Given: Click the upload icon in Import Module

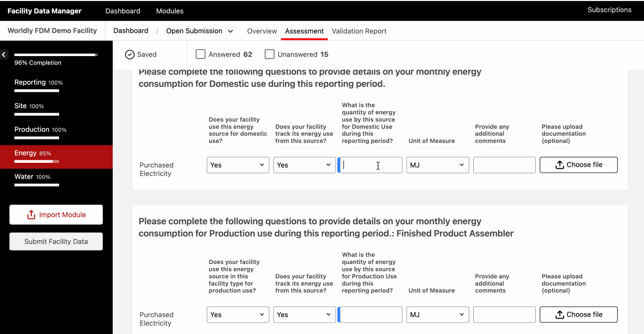Looking at the screenshot, I should pyautogui.click(x=31, y=215).
